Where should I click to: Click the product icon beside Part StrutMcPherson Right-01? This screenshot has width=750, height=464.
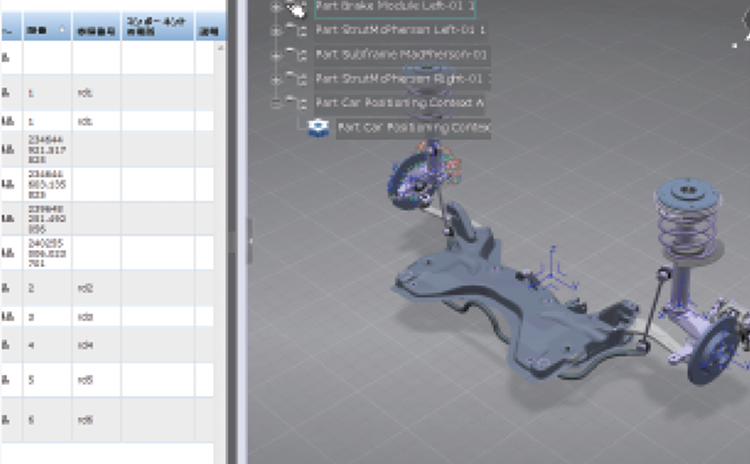click(296, 79)
